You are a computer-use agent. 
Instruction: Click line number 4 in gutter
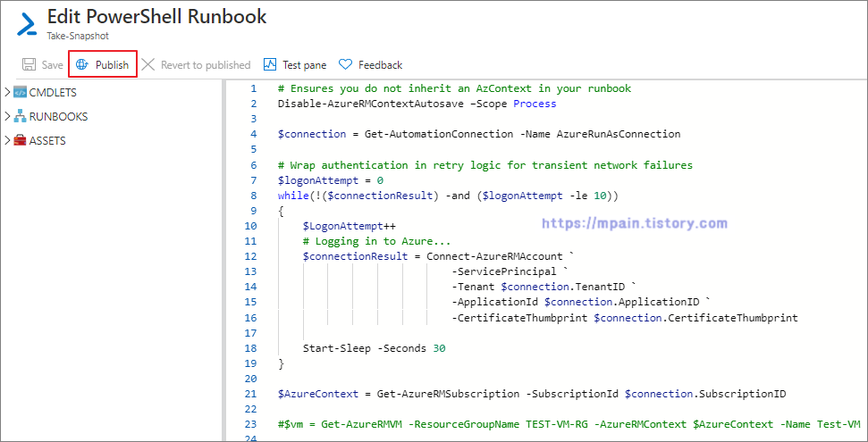(254, 134)
